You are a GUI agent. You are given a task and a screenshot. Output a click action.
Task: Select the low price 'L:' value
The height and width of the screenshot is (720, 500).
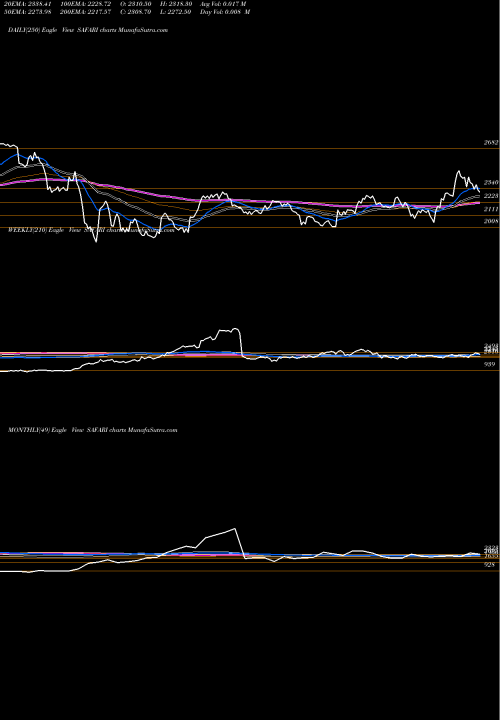[176, 12]
